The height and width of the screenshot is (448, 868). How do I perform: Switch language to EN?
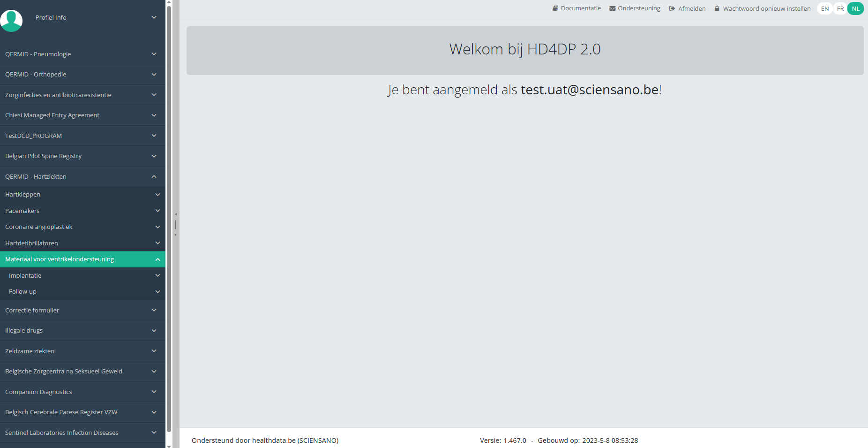click(825, 8)
